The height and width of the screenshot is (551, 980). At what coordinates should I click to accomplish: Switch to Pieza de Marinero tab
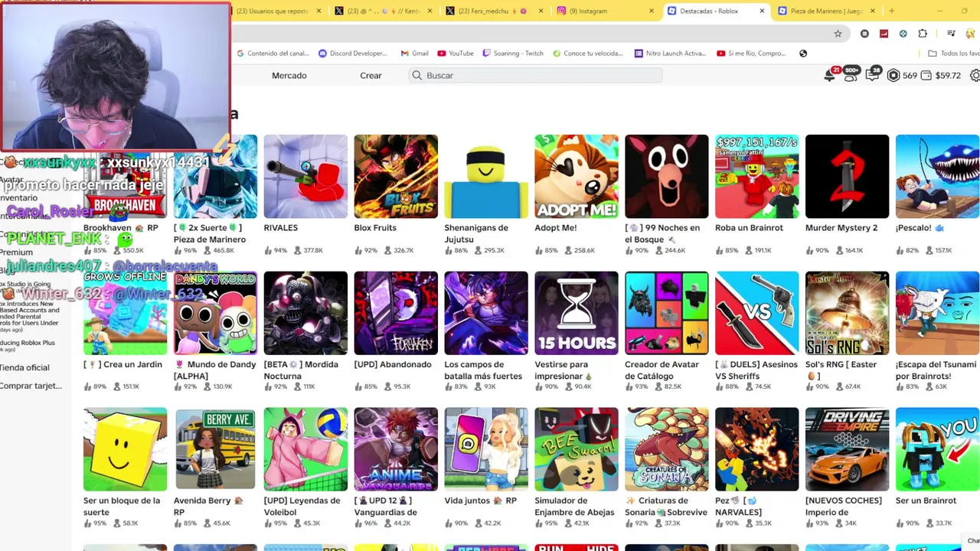[x=825, y=11]
